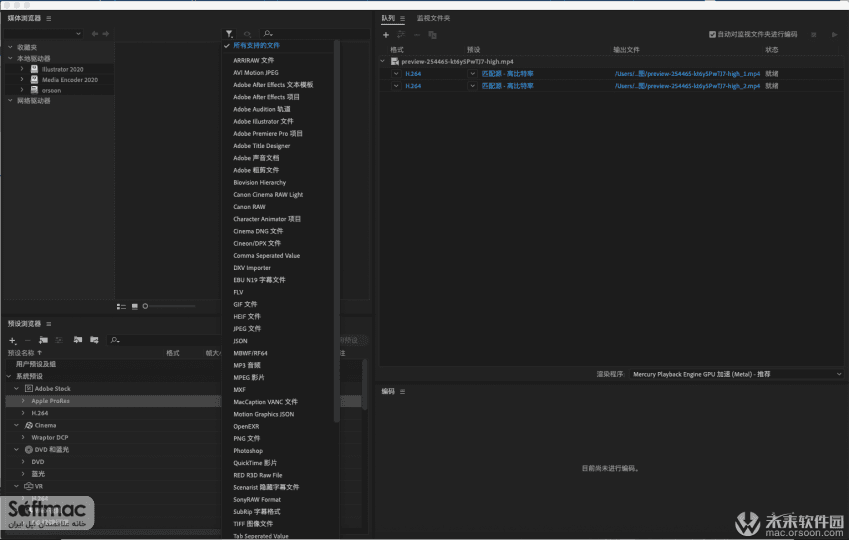Image resolution: width=849 pixels, height=540 pixels.
Task: Click the export presets icon
Action: tap(94, 340)
